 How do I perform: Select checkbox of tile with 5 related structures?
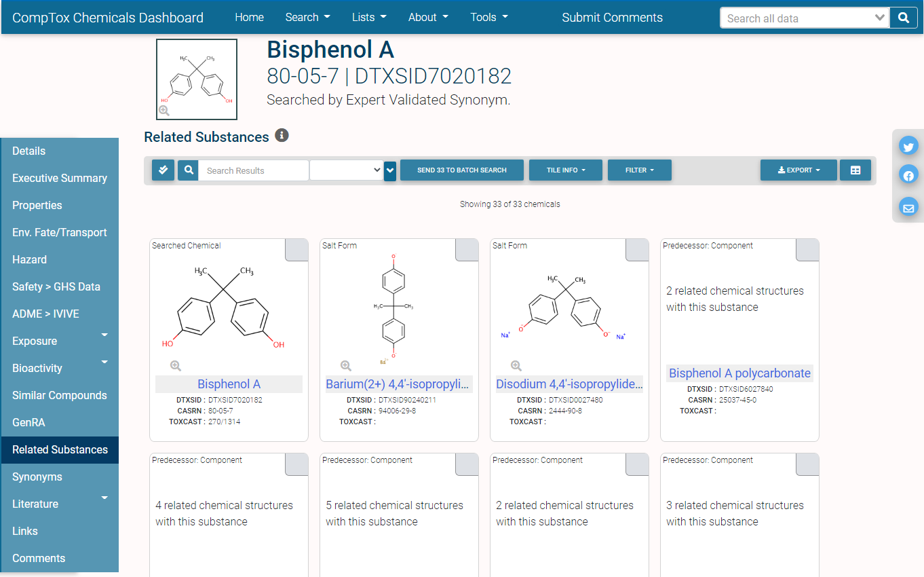pos(467,464)
